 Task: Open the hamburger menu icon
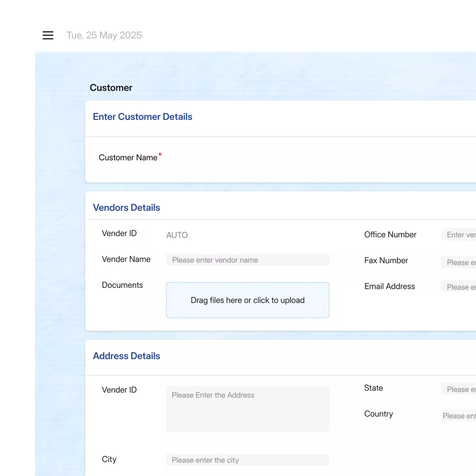click(x=48, y=35)
